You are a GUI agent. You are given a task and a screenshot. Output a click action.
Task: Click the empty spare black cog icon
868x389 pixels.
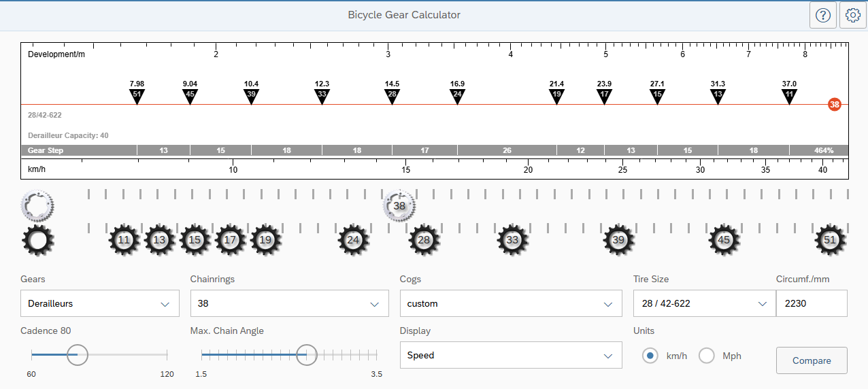(x=37, y=241)
